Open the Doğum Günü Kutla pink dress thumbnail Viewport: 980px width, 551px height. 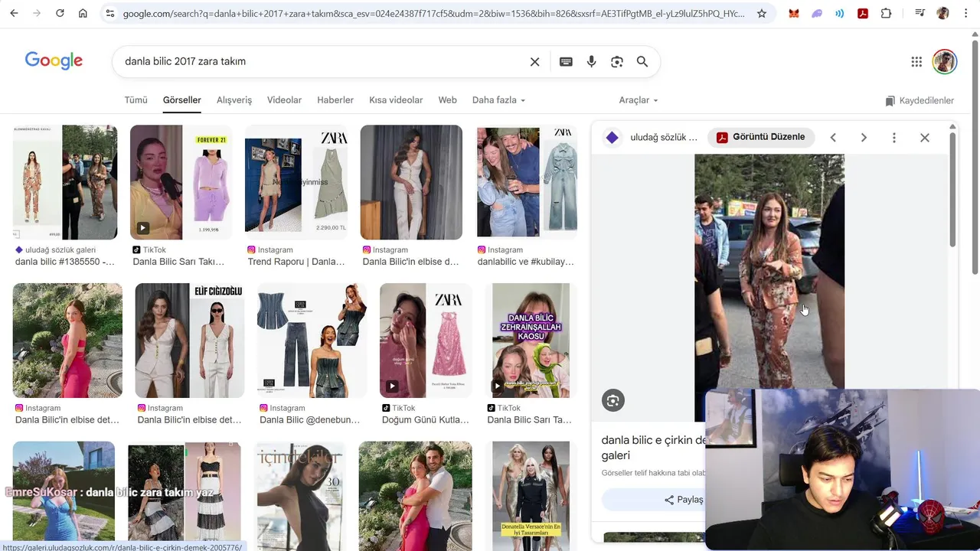[x=425, y=341]
